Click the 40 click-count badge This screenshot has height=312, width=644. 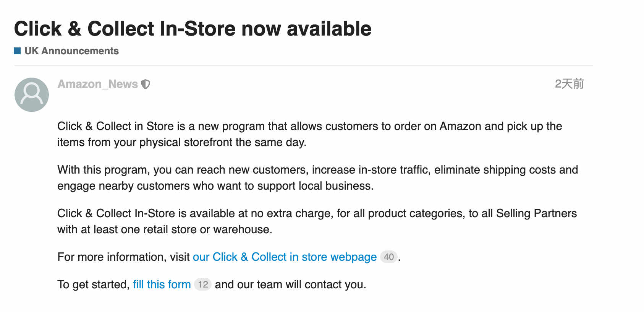click(x=389, y=257)
